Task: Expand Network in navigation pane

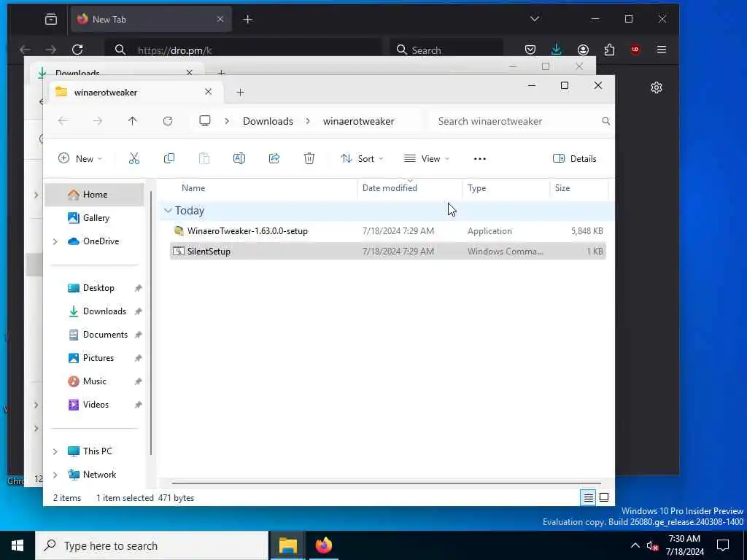Action: point(55,475)
